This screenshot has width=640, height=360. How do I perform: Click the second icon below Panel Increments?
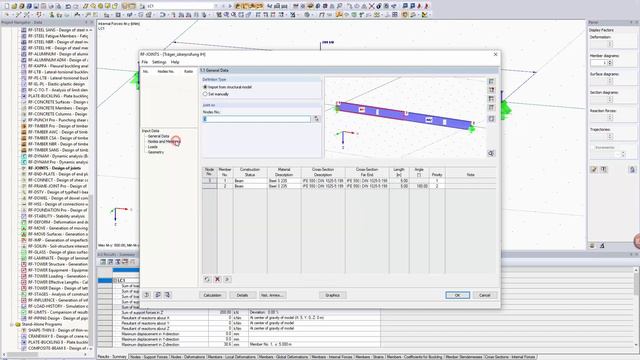coord(604,169)
